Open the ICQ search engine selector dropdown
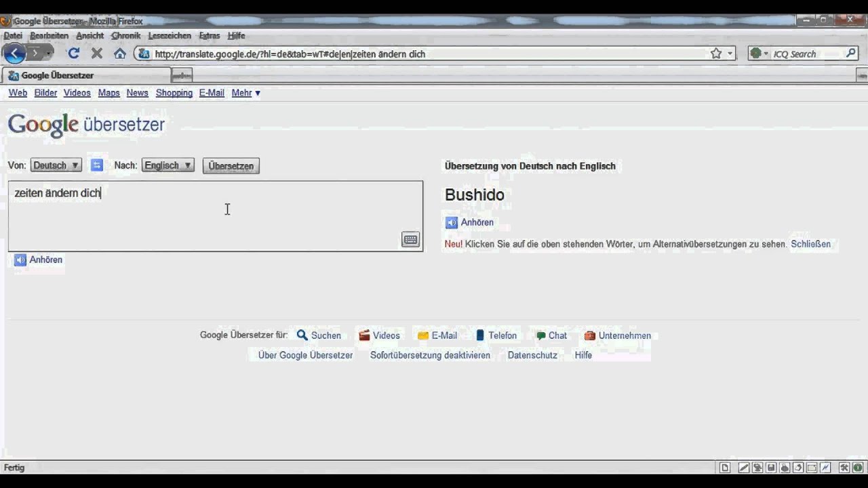The image size is (868, 488). 759,54
